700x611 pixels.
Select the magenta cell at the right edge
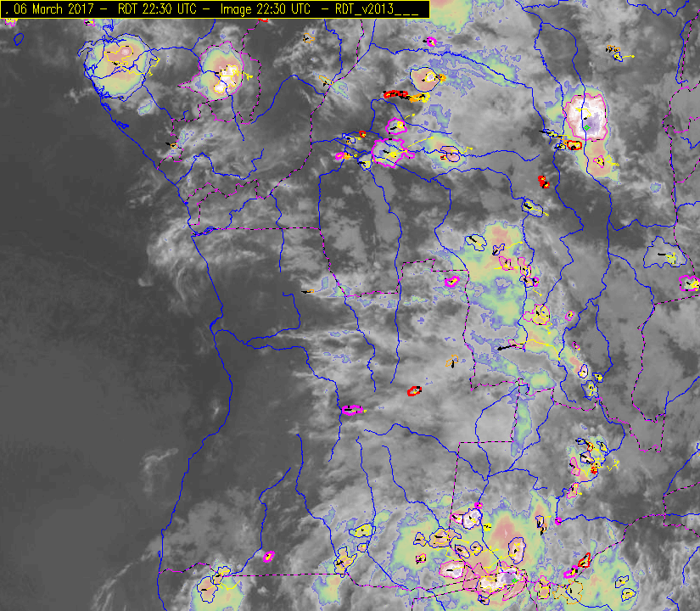point(689,283)
